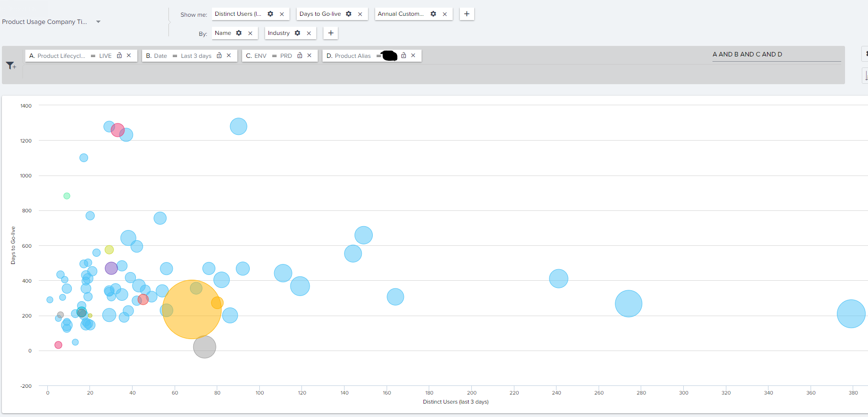Click the blue bubble near 380 users

(x=851, y=314)
